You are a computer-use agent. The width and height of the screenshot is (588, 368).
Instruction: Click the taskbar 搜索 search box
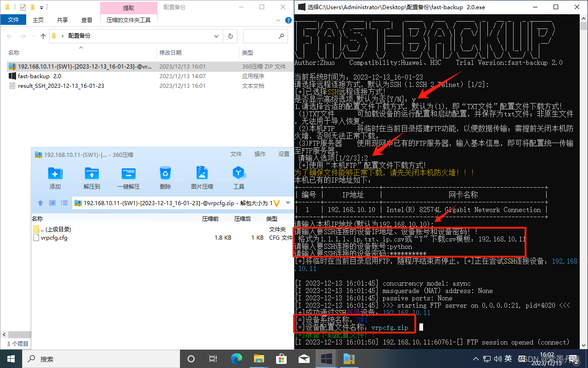[x=101, y=359]
